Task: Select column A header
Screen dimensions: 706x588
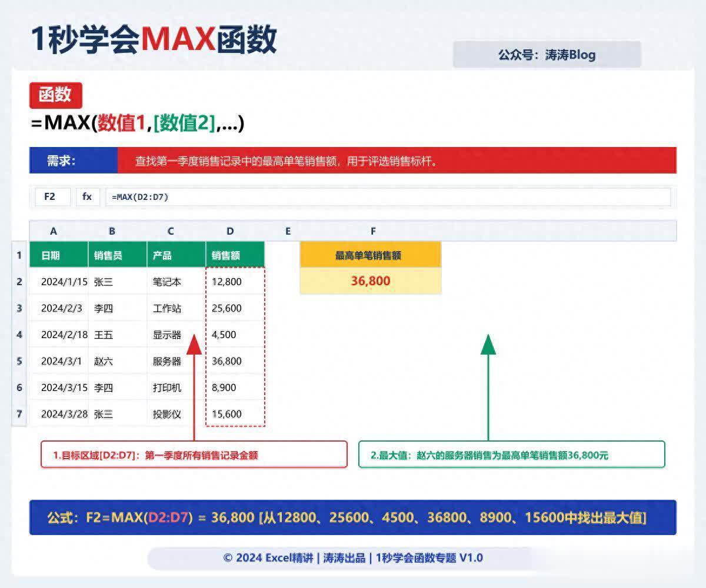Action: click(x=54, y=231)
